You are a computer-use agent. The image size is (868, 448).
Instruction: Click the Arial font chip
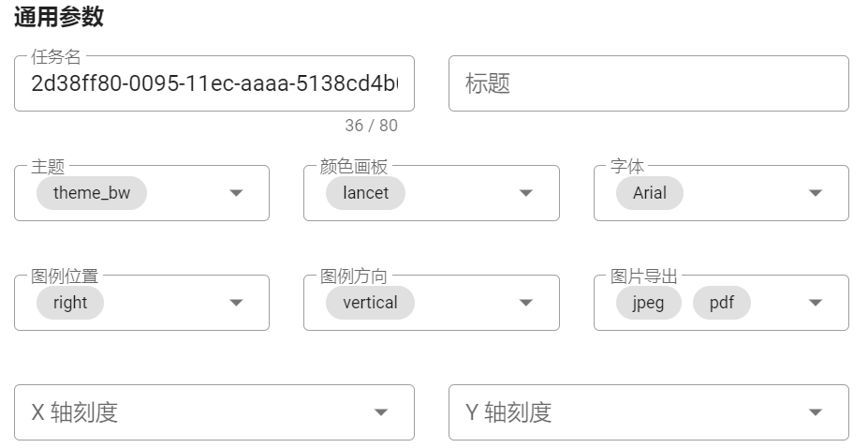click(650, 193)
